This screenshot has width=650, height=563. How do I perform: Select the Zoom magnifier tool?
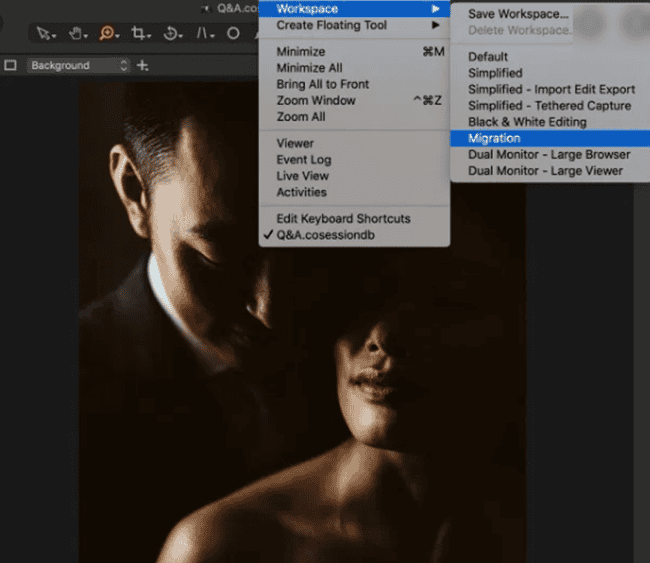click(x=108, y=33)
